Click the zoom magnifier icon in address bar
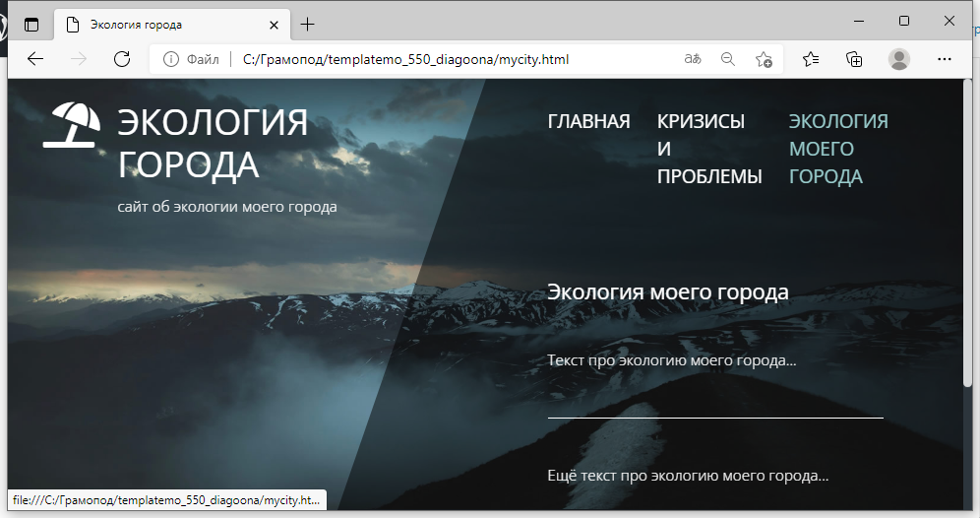The width and height of the screenshot is (980, 518). (x=728, y=59)
